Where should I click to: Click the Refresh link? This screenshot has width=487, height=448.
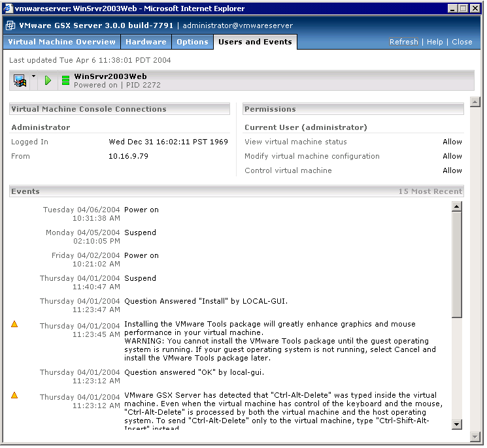(403, 42)
